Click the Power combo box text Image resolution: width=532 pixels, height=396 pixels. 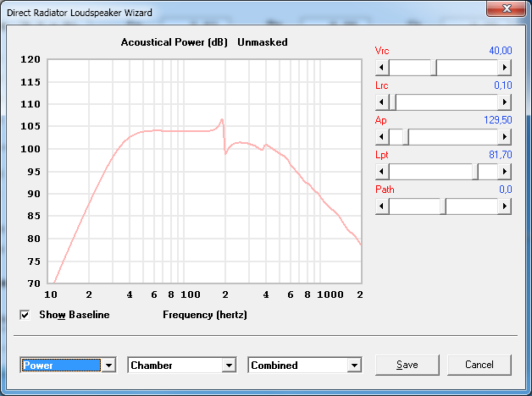pos(61,366)
